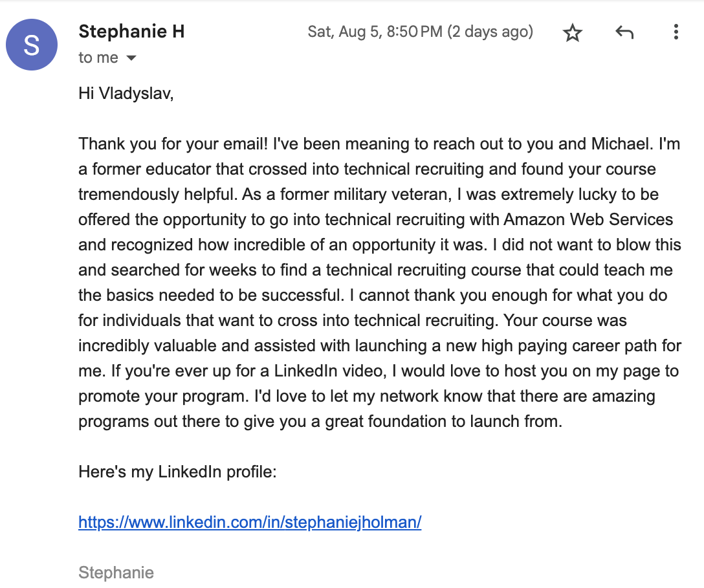Reply to Stephanie's message
Image resolution: width=704 pixels, height=588 pixels.
point(624,32)
